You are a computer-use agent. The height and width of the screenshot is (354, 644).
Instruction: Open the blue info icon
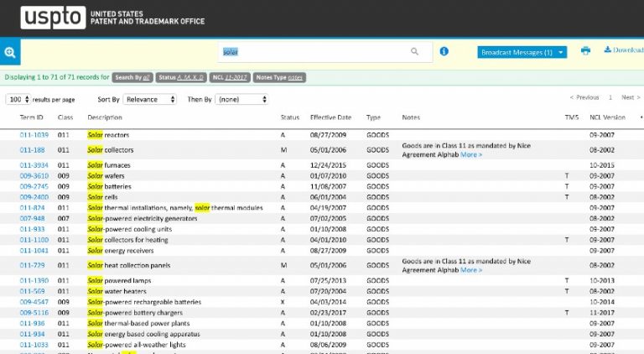(x=444, y=51)
